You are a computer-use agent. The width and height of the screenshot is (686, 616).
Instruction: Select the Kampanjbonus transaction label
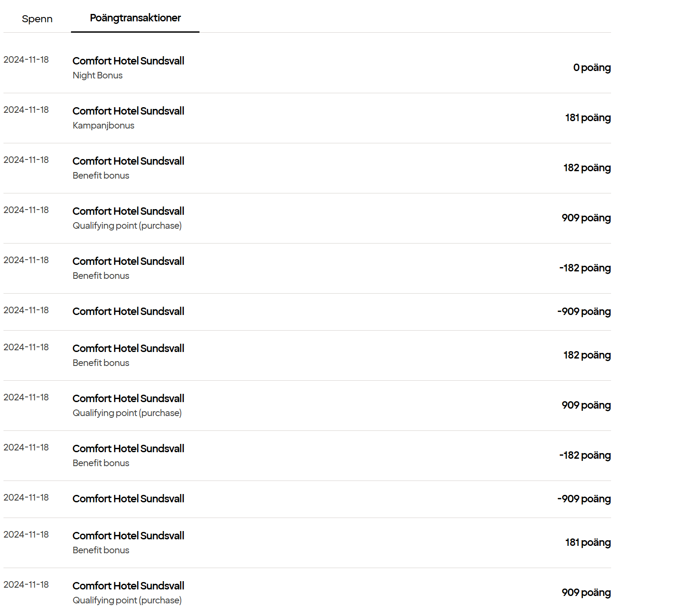click(103, 125)
